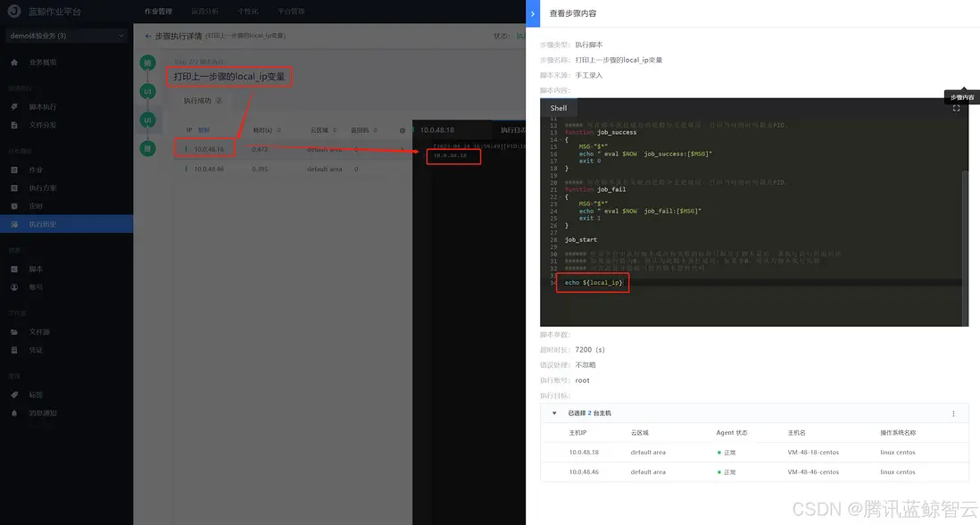
Task: Click code line 34 echo ${local_ip}
Action: (594, 282)
